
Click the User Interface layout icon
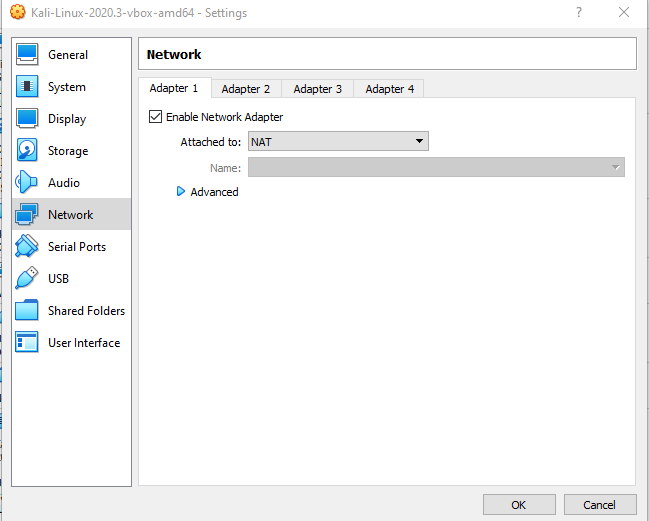coord(27,342)
